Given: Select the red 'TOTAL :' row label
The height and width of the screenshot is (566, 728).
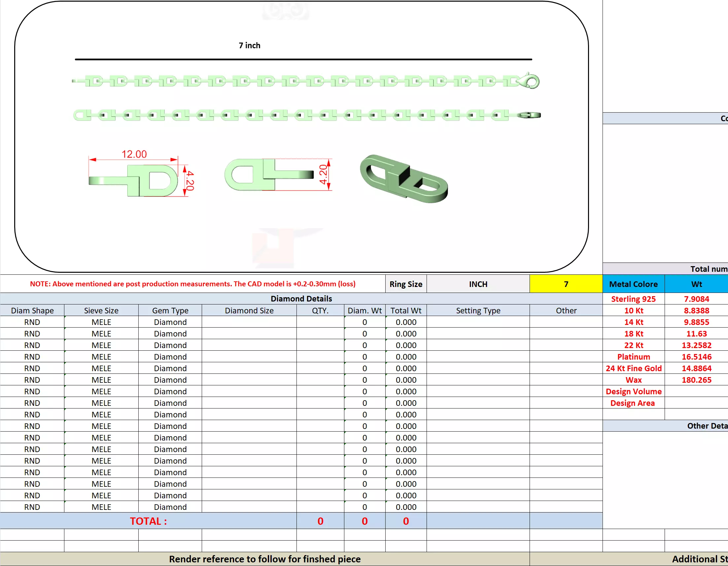Looking at the screenshot, I should pyautogui.click(x=148, y=521).
